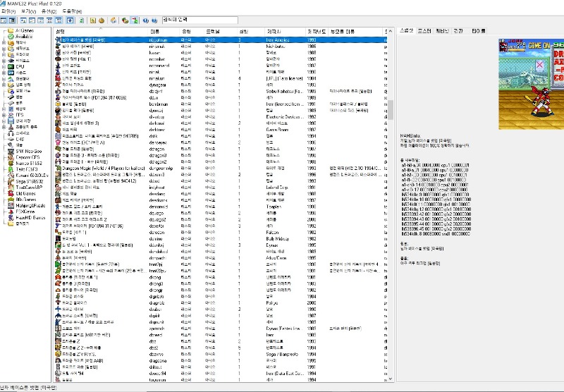Image resolution: width=564 pixels, height=392 pixels.
Task: Select the Namco S1&S2 folder
Action: pos(25,164)
